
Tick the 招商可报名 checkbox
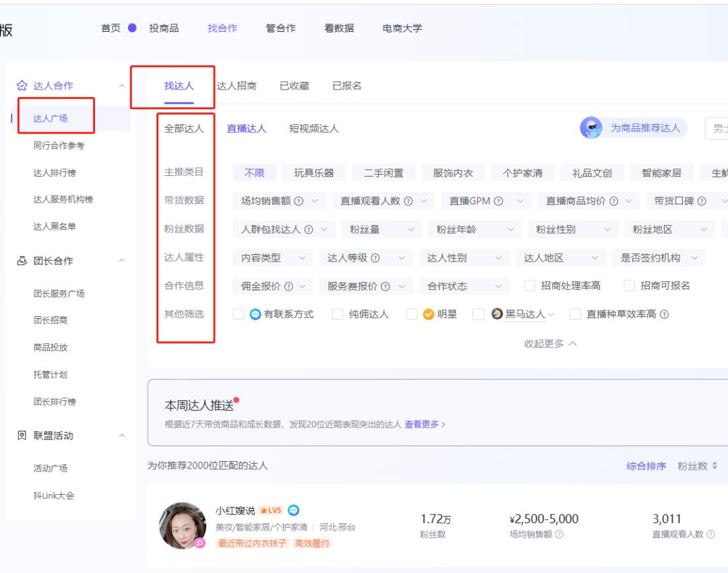point(629,285)
